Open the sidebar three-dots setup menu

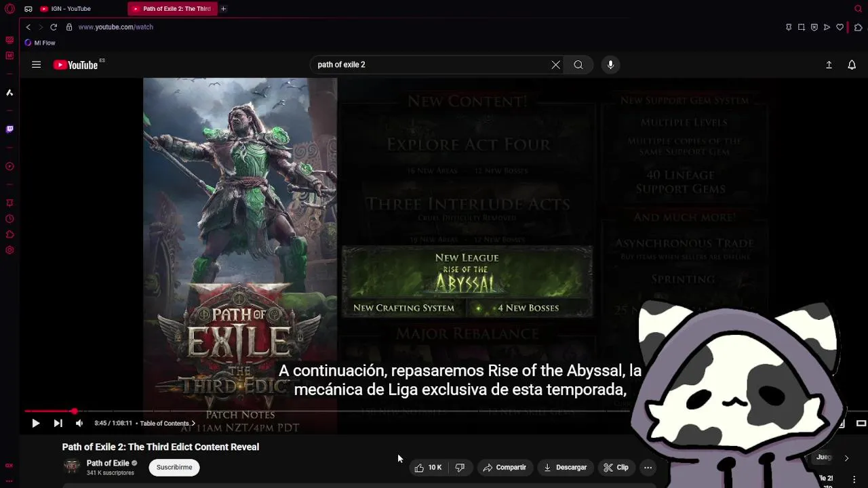pos(9,481)
